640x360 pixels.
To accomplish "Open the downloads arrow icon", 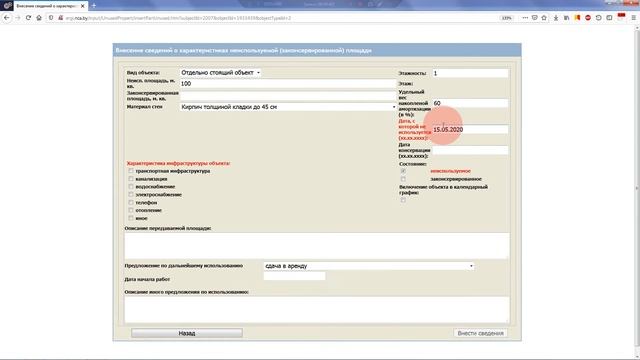I will [x=556, y=18].
